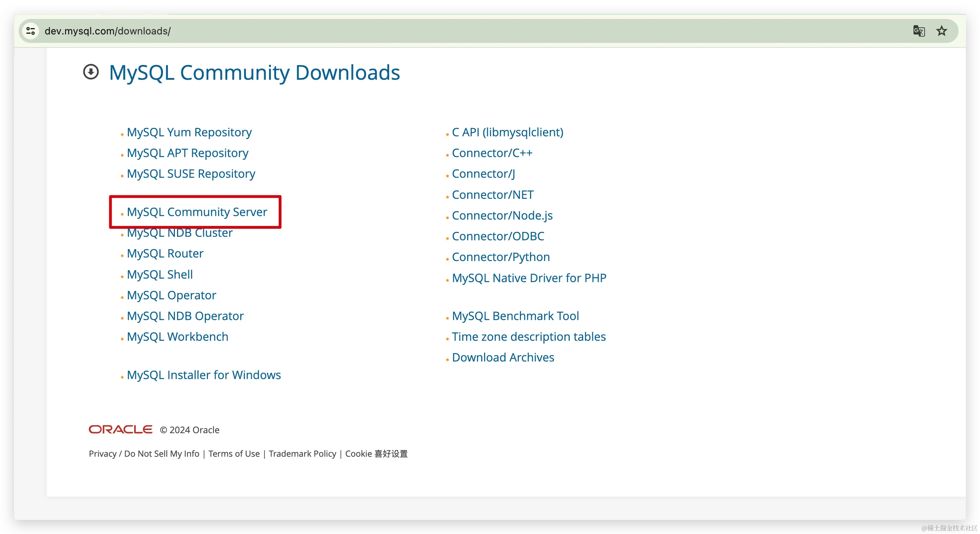This screenshot has width=980, height=534.
Task: Click the © 2024 Oracle copyright text
Action: point(189,430)
